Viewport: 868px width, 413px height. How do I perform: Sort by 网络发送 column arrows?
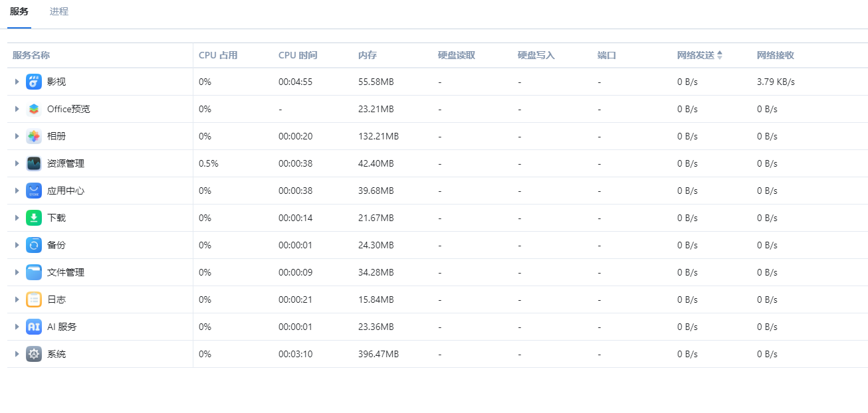pos(720,55)
